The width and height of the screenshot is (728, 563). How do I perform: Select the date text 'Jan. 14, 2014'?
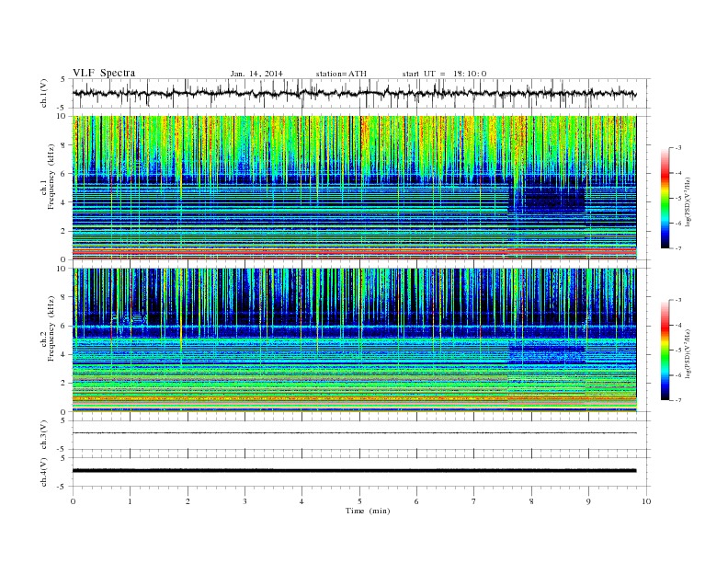point(256,74)
